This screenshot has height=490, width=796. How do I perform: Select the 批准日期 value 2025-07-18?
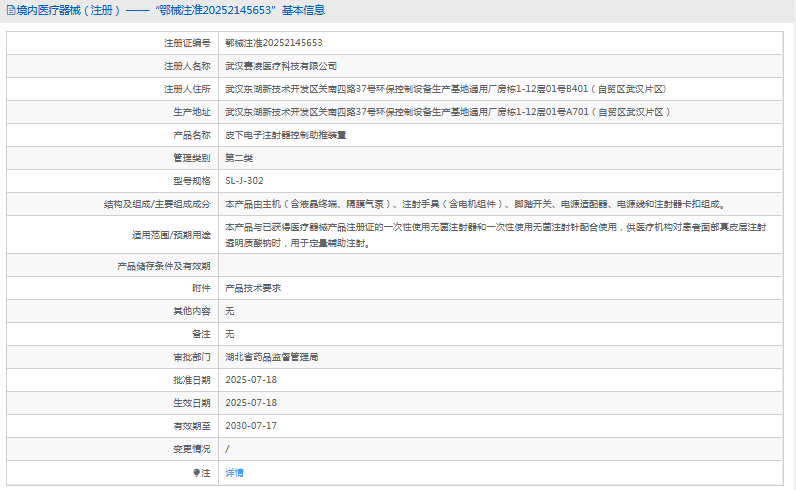click(251, 380)
